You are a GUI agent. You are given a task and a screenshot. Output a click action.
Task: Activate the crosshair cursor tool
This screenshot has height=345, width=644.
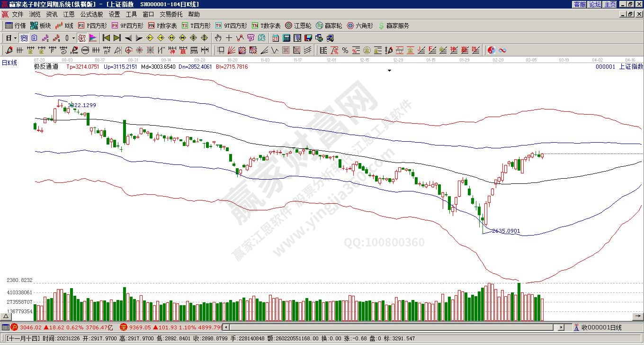coord(229,38)
